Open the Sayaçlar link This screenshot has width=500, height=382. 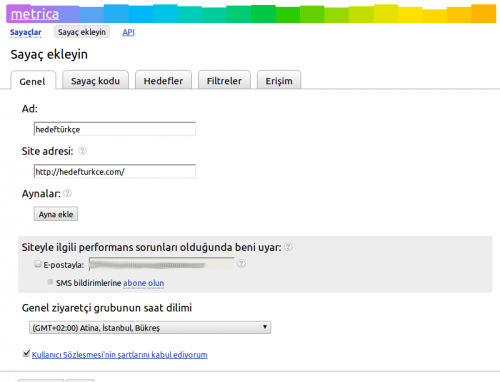click(26, 32)
